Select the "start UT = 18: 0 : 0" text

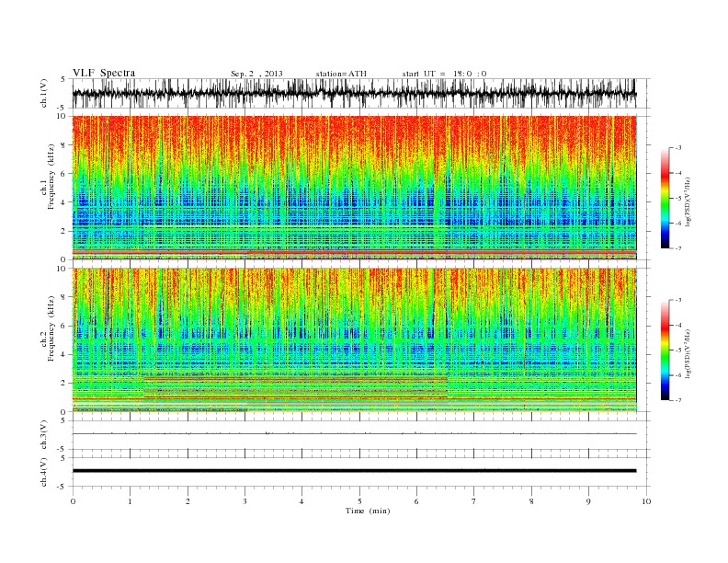click(444, 74)
